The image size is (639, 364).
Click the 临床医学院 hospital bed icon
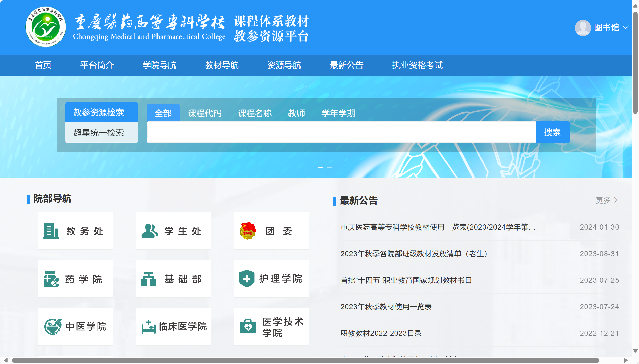[x=149, y=327]
